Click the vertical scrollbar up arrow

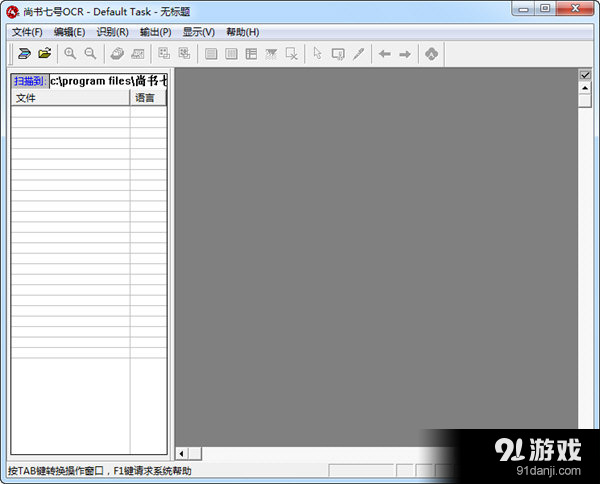pyautogui.click(x=585, y=88)
